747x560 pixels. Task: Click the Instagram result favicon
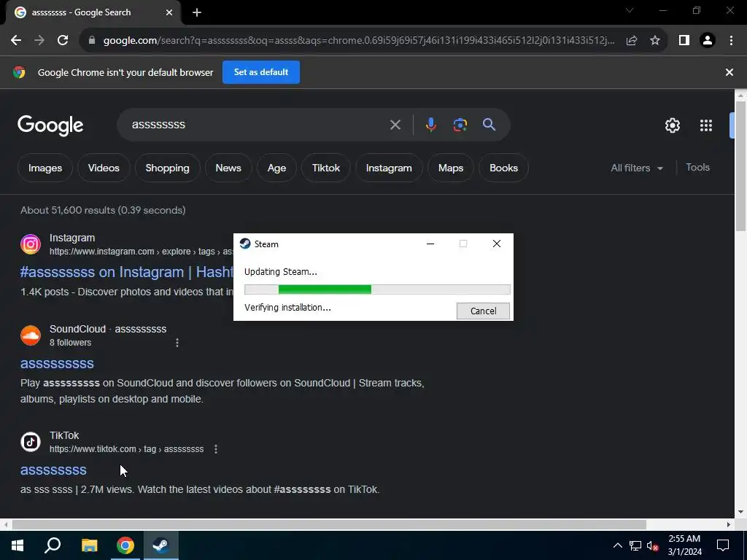tap(31, 244)
